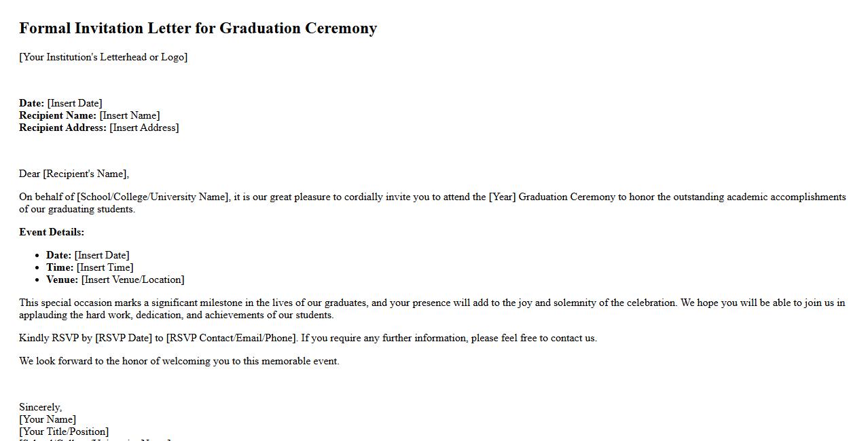Click the Formal Invitation Letter heading
Viewport: 868px width, 441px height.
(198, 28)
